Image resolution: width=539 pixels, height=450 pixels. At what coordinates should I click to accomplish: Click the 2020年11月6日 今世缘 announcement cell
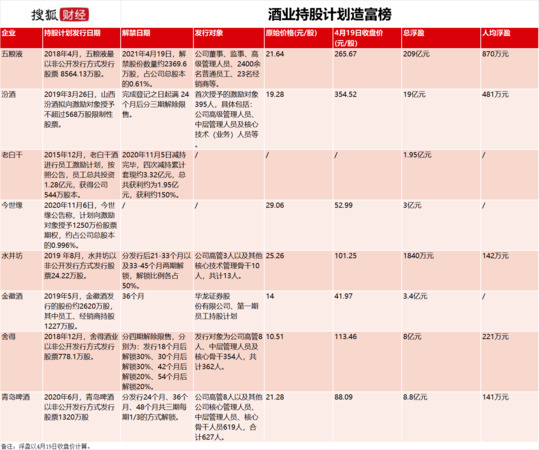point(80,225)
